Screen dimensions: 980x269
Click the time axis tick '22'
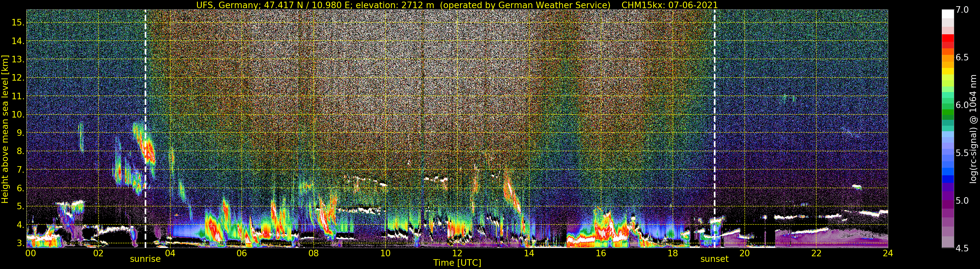(x=816, y=254)
